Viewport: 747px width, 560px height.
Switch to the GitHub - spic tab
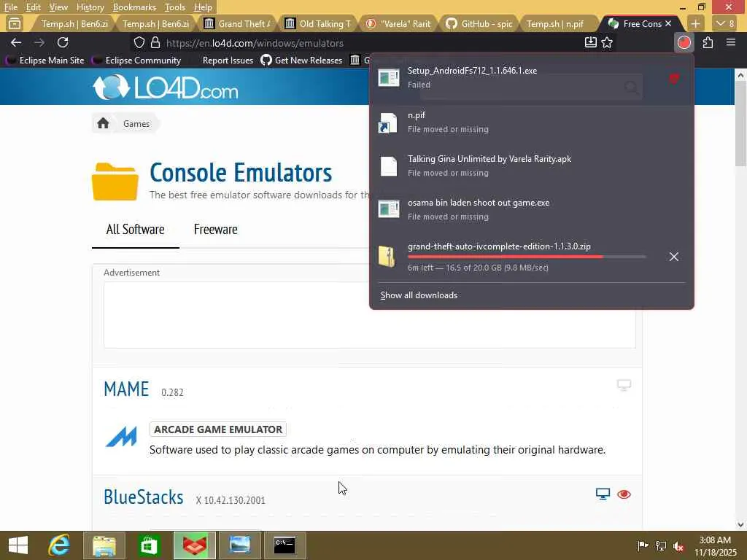click(480, 23)
